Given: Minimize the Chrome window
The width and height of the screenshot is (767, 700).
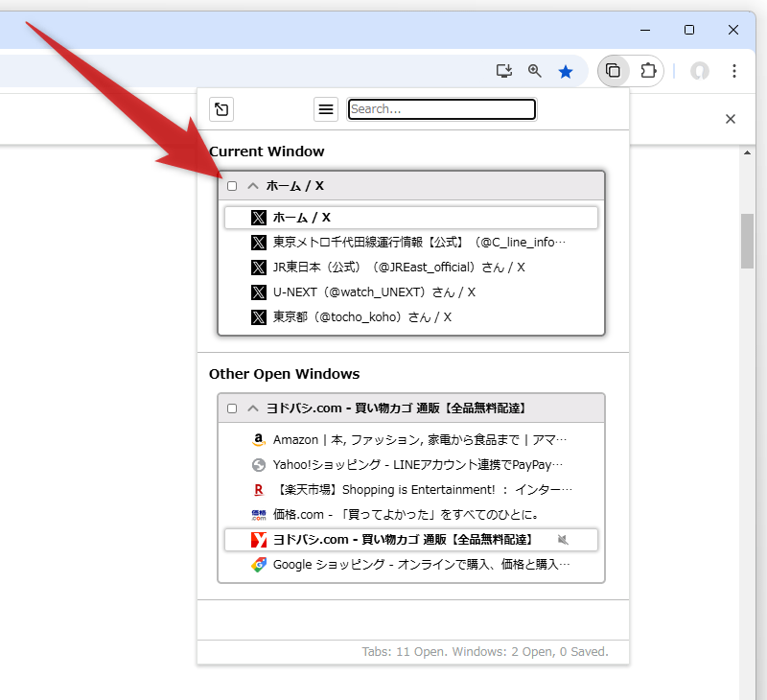Looking at the screenshot, I should click(x=645, y=30).
